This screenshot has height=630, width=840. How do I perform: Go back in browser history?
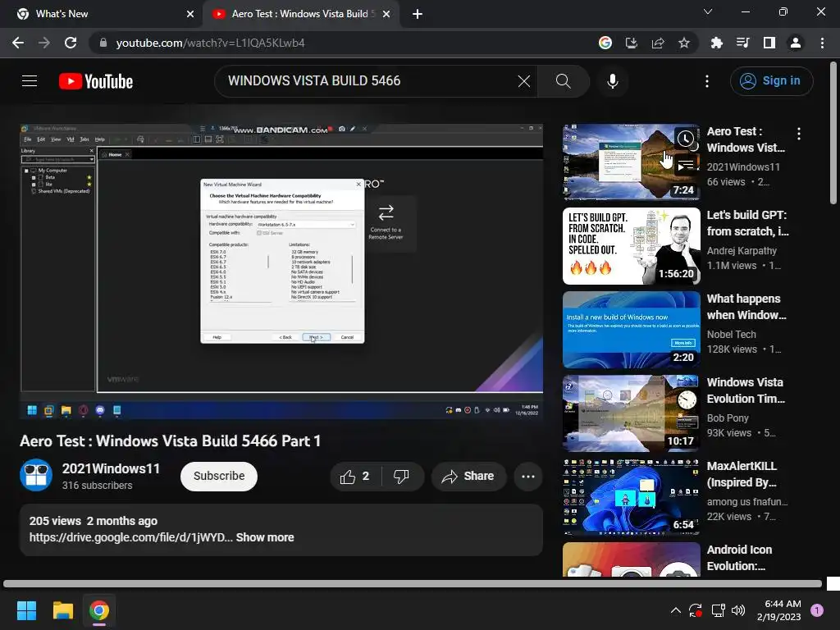click(x=18, y=43)
